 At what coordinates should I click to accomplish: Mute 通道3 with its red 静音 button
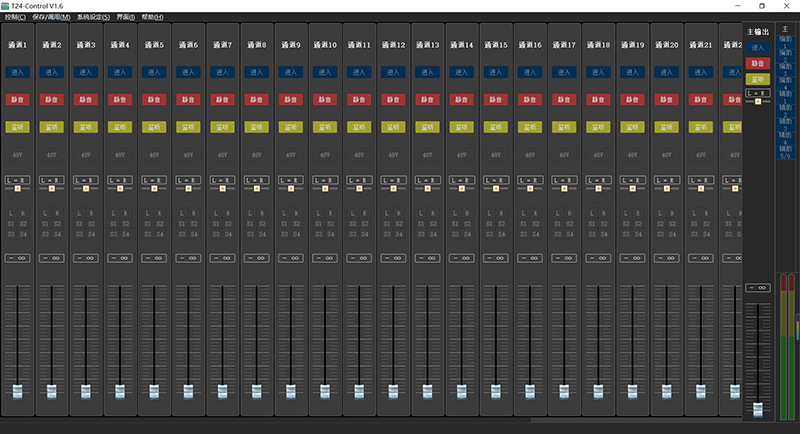[85, 99]
